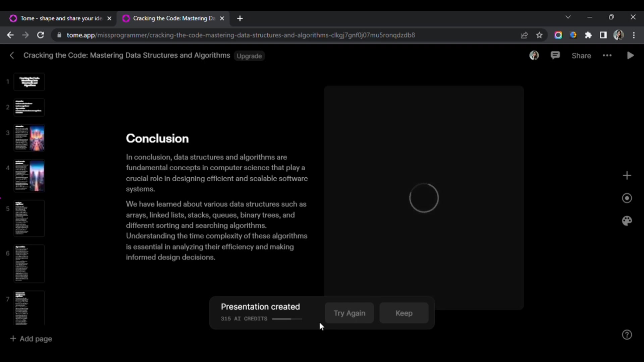Click the record narration circle icon
Viewport: 644px width, 362px height.
627,198
